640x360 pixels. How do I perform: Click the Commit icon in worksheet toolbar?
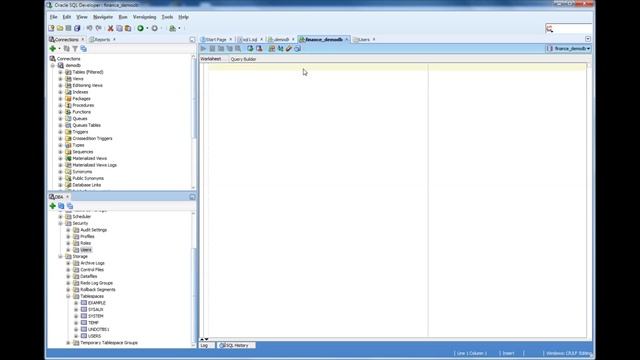pyautogui.click(x=250, y=49)
